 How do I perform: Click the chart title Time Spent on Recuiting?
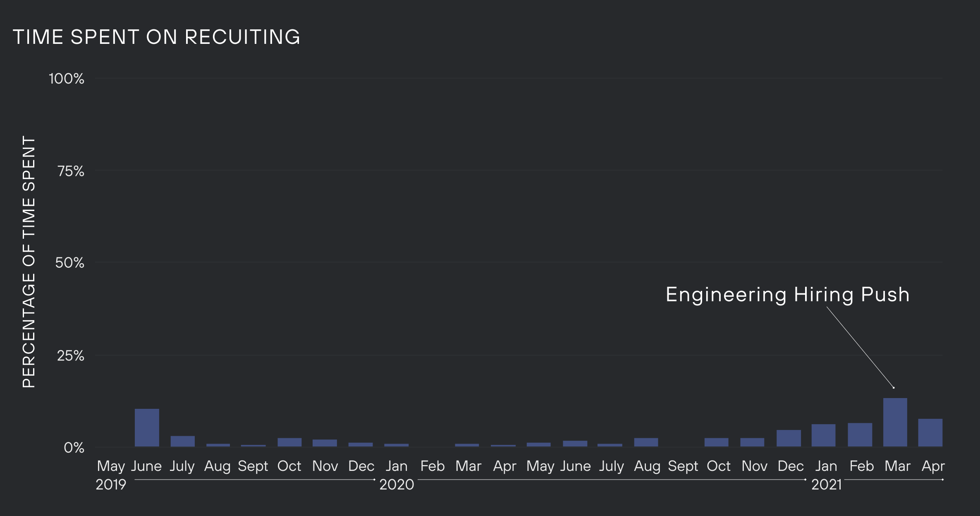[156, 37]
